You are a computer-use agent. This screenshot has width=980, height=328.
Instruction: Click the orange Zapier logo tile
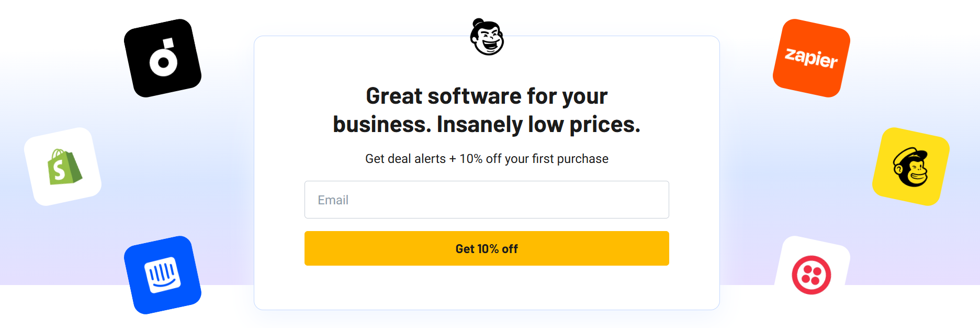pyautogui.click(x=811, y=58)
